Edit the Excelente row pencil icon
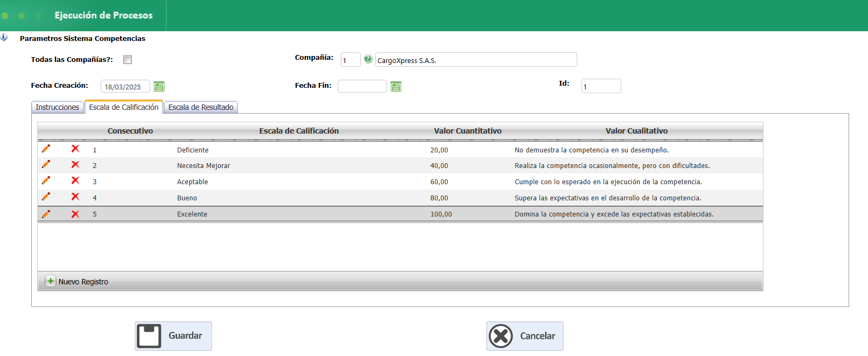 pos(46,214)
